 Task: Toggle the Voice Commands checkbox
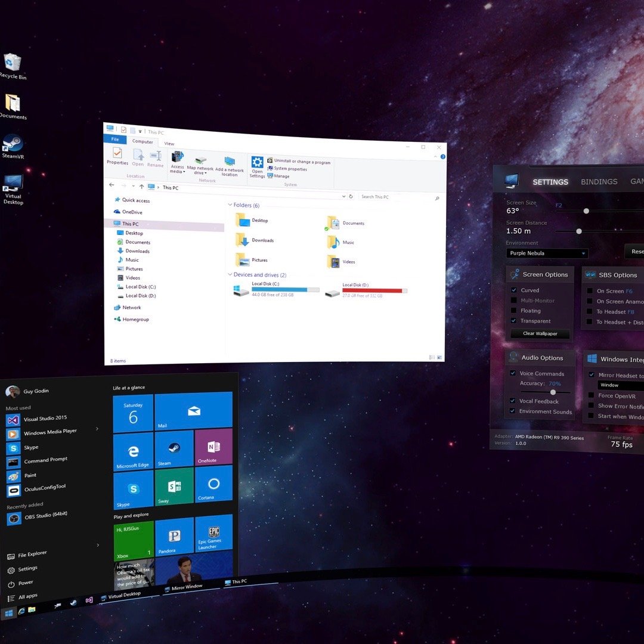pyautogui.click(x=513, y=373)
